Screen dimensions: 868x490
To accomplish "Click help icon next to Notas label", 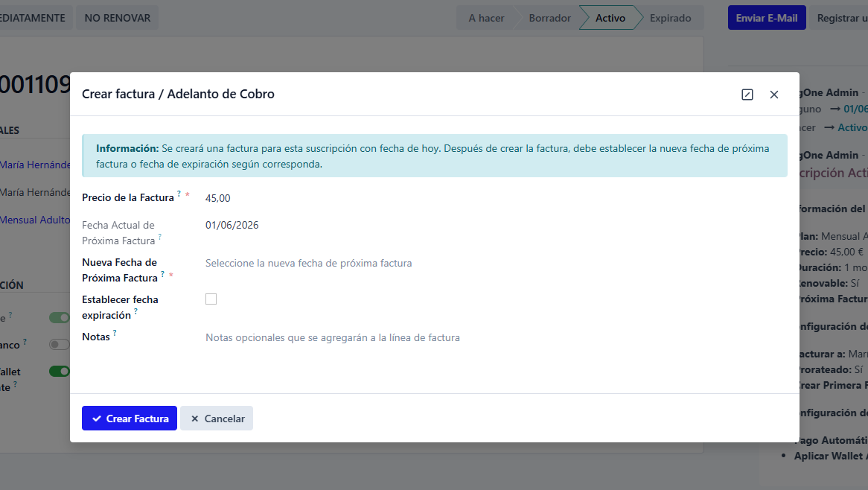I will (115, 333).
